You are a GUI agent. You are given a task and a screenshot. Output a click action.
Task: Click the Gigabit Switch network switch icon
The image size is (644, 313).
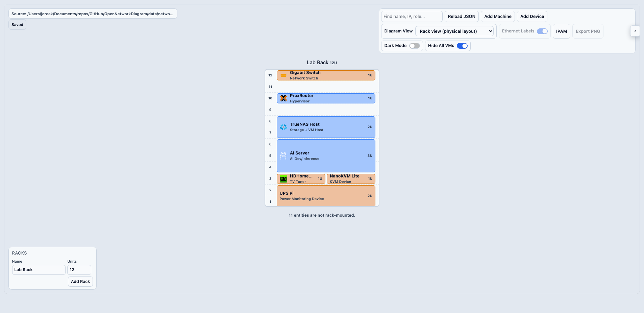tap(283, 75)
